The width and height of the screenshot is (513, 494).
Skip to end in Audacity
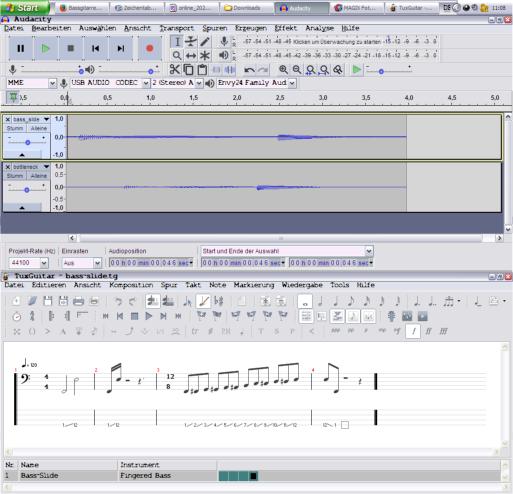pos(121,49)
